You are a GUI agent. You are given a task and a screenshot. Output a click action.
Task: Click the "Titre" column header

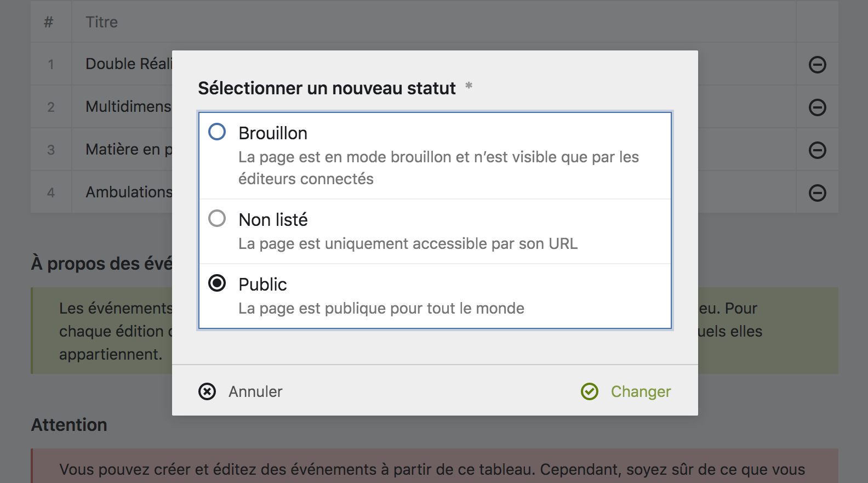tap(101, 22)
